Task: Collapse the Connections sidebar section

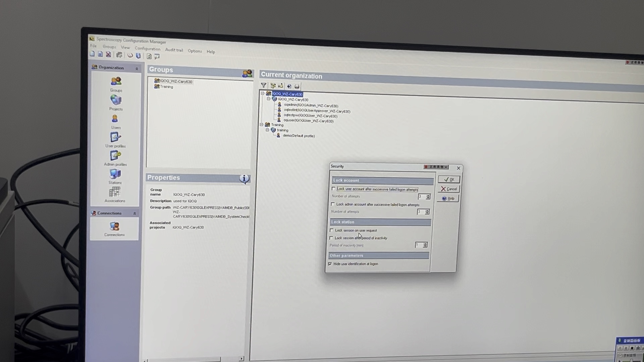Action: click(x=135, y=214)
